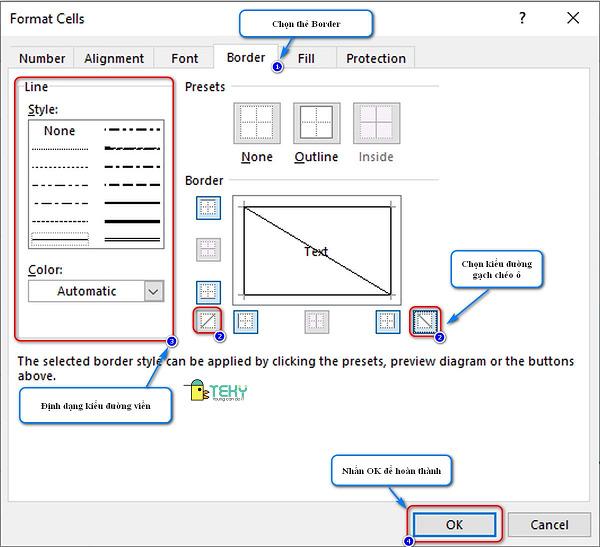Image resolution: width=600 pixels, height=547 pixels.
Task: Toggle the inside vertical border button
Action: coord(316,322)
